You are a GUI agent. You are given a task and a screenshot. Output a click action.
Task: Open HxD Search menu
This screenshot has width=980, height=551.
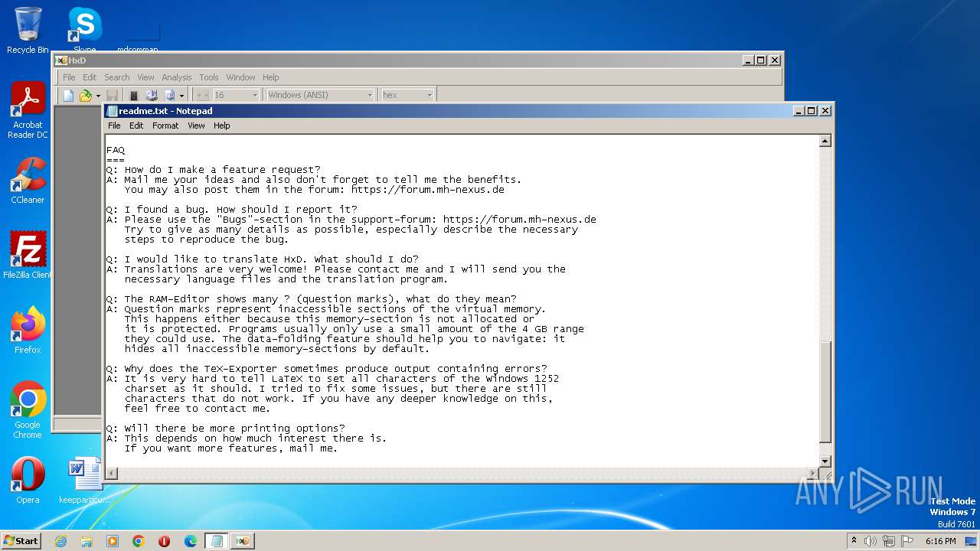tap(117, 77)
